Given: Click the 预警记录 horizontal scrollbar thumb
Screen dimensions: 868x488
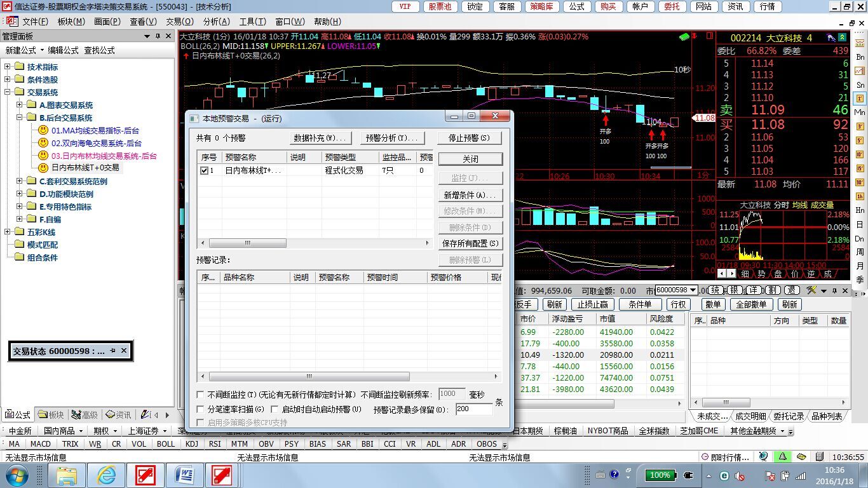Looking at the screenshot, I should coord(309,377).
